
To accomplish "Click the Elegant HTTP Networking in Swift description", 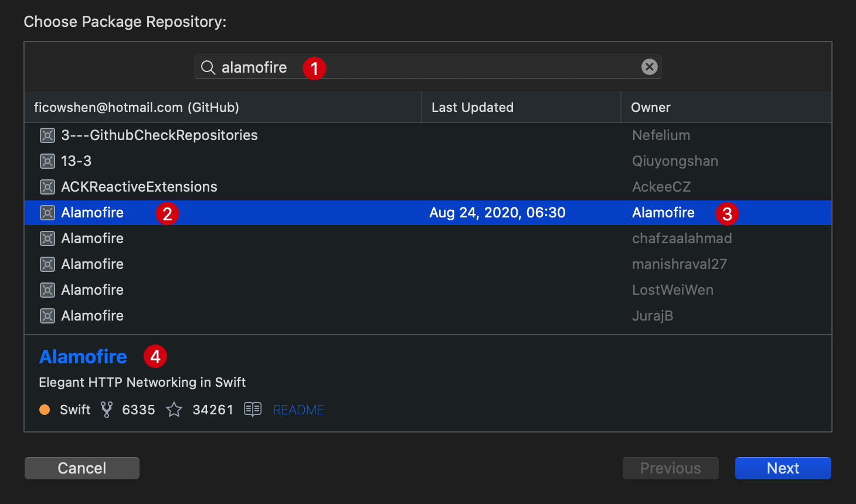I will click(x=142, y=382).
